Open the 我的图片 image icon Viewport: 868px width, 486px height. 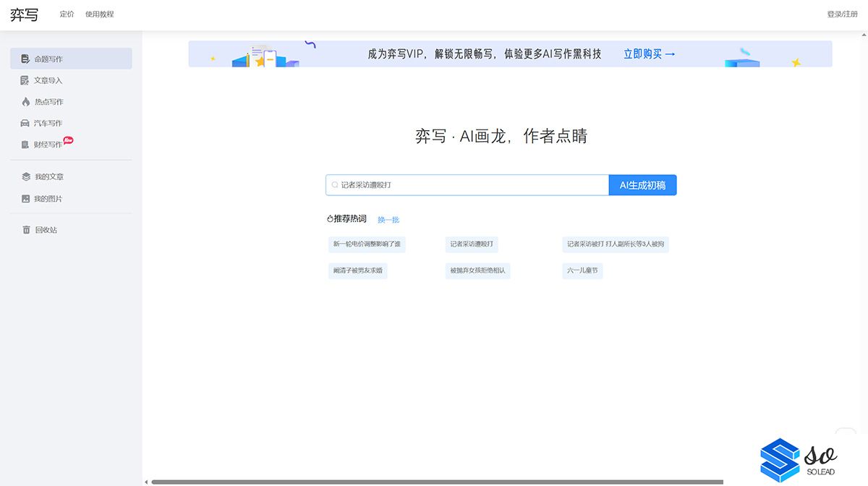pyautogui.click(x=26, y=198)
